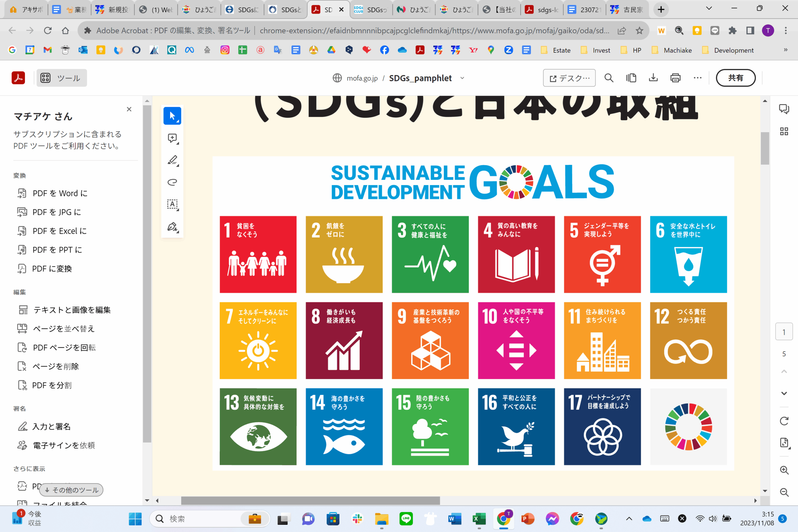Click the download PDF icon
The image size is (798, 532).
tap(653, 78)
